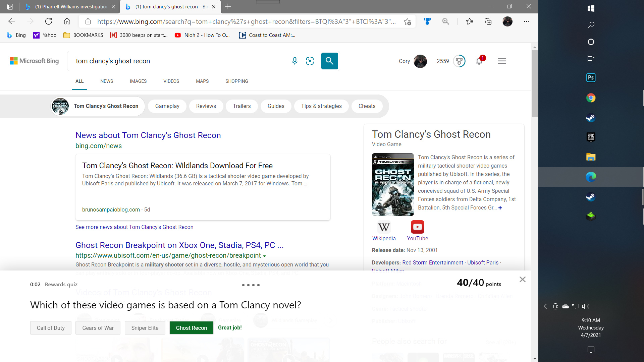The height and width of the screenshot is (362, 644).
Task: Select Gears of War quiz answer
Action: 98,328
